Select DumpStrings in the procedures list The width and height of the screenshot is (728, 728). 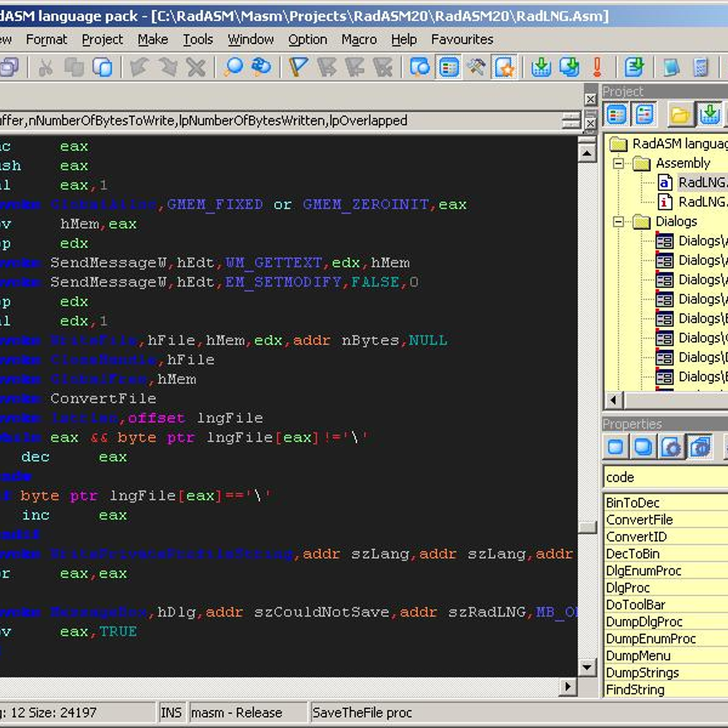pyautogui.click(x=642, y=673)
